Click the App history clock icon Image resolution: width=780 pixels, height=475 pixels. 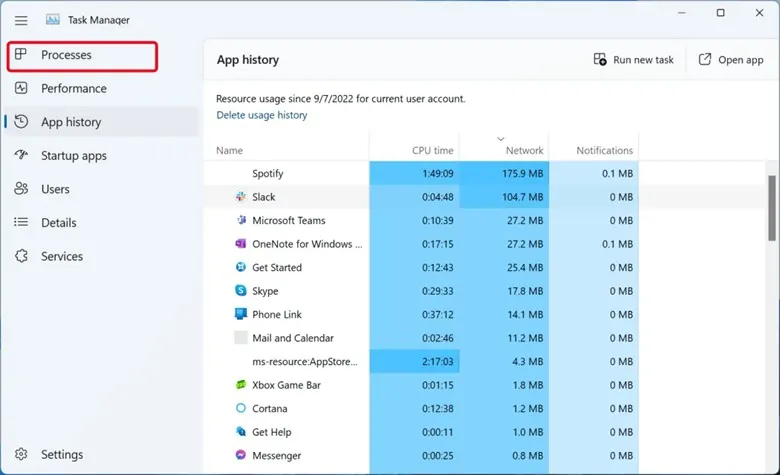click(x=21, y=121)
